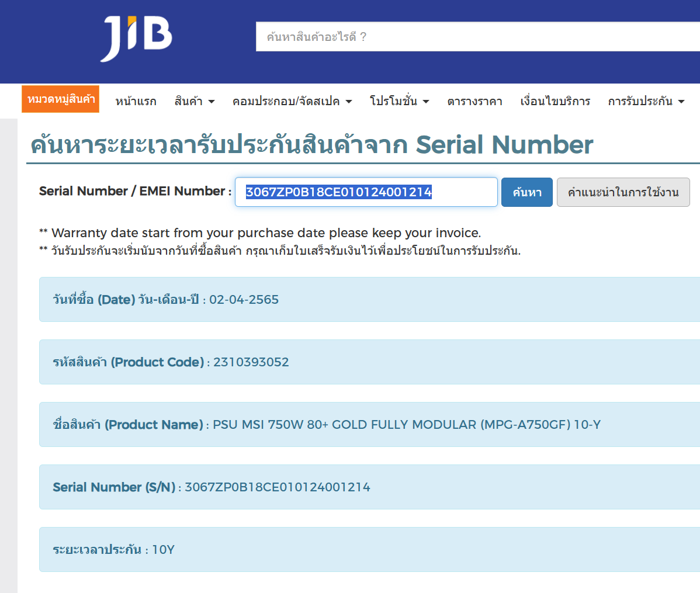
Task: Click the Serial Number (S/N) result row
Action: click(369, 487)
